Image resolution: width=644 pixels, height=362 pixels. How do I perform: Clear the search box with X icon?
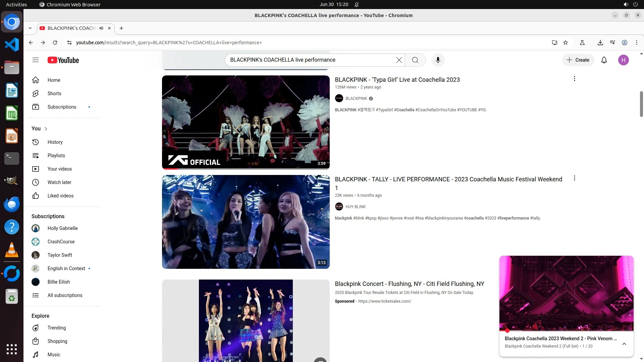(399, 60)
